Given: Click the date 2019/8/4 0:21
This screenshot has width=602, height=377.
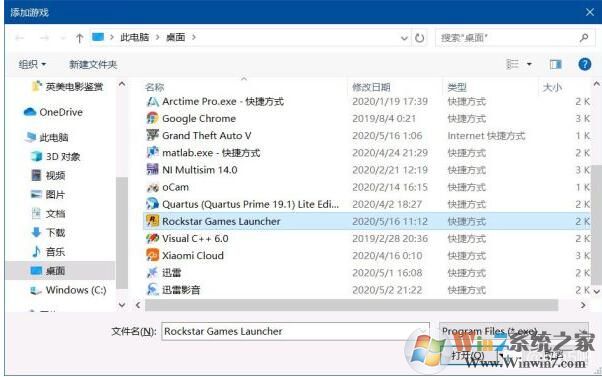Looking at the screenshot, I should (384, 119).
